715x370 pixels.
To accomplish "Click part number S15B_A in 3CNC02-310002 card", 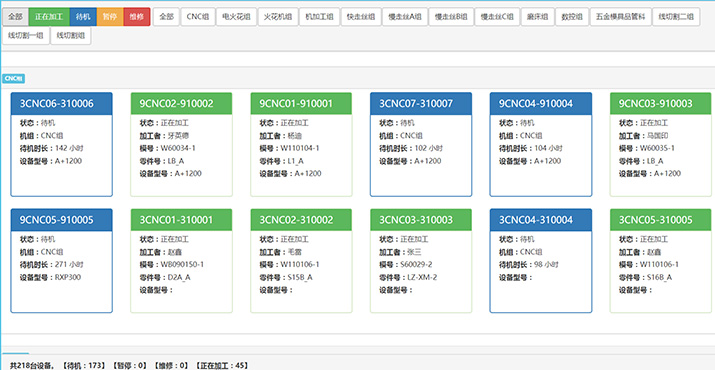I will click(300, 277).
